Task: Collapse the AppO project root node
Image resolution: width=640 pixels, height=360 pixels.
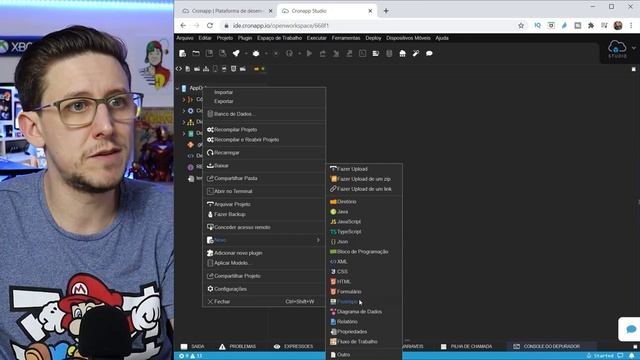Action: 178,88
